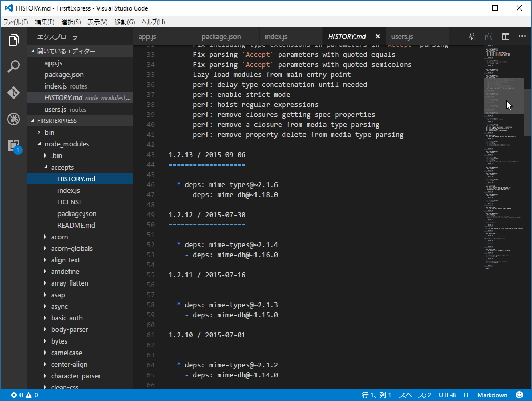Switch to the users.js tab
This screenshot has width=532, height=401.
click(417, 36)
